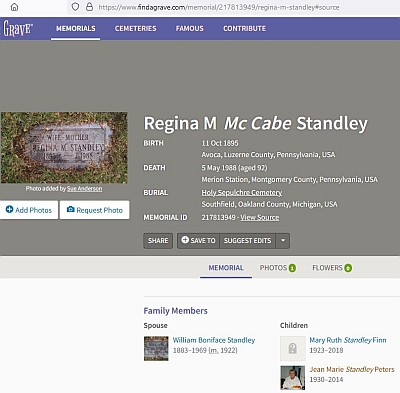Open Sue Anderson's contributor profile link

(x=85, y=189)
